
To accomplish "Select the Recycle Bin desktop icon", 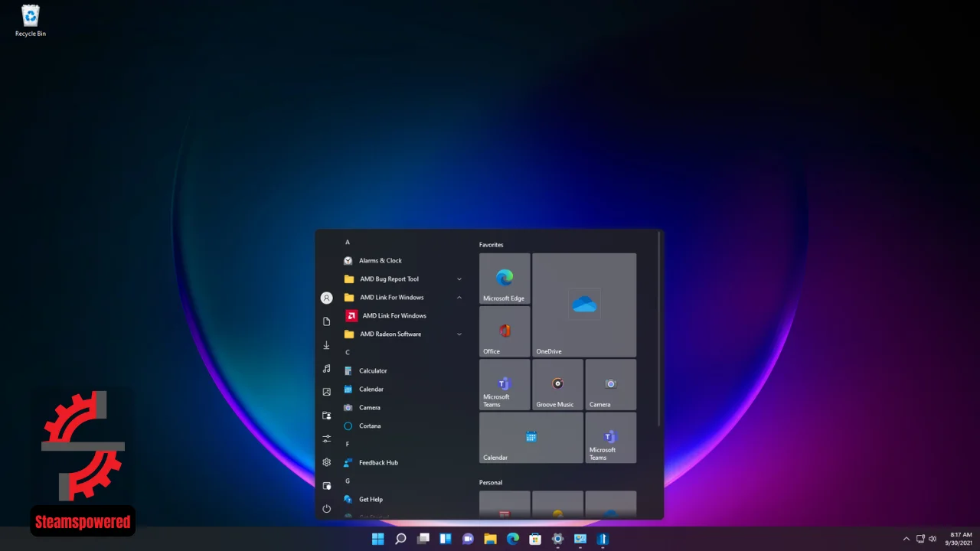I will pyautogui.click(x=31, y=21).
